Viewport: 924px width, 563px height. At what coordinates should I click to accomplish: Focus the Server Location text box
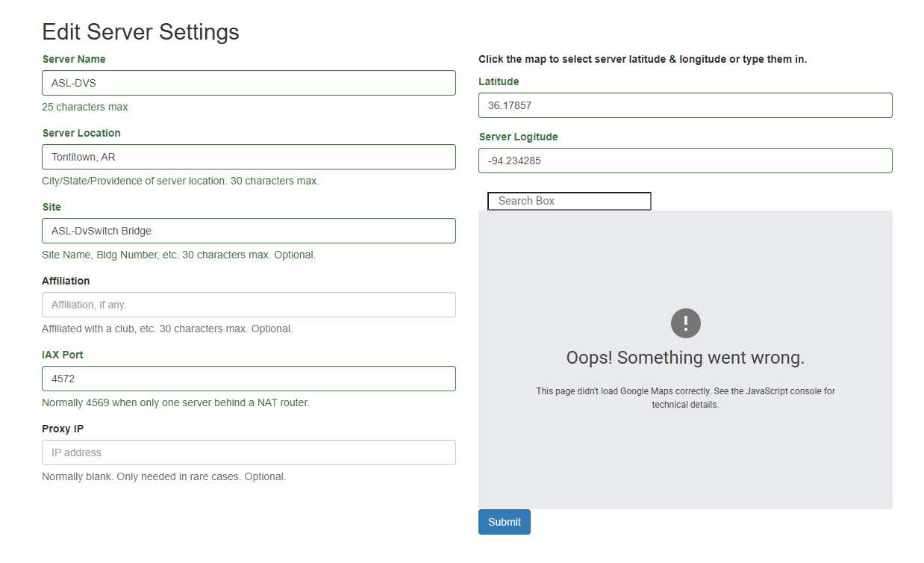(249, 157)
